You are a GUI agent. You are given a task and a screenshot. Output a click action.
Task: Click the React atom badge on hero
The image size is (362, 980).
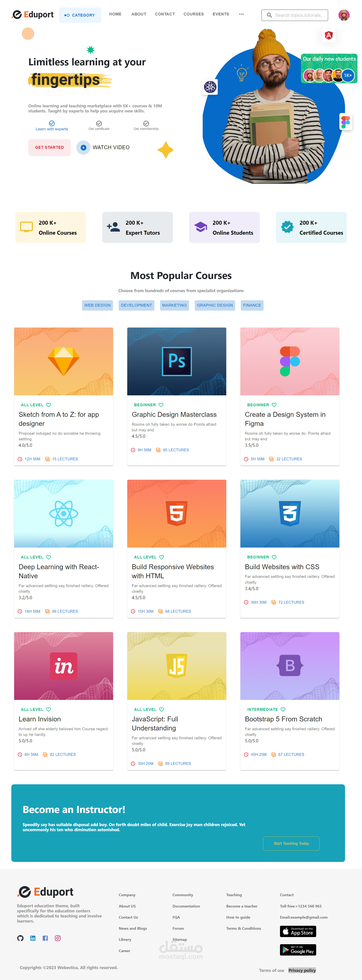pyautogui.click(x=210, y=87)
